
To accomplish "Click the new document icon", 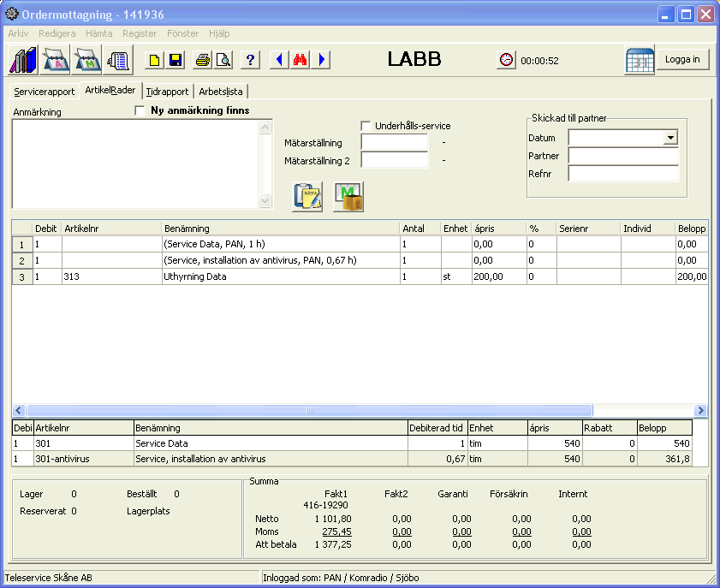I will [154, 60].
